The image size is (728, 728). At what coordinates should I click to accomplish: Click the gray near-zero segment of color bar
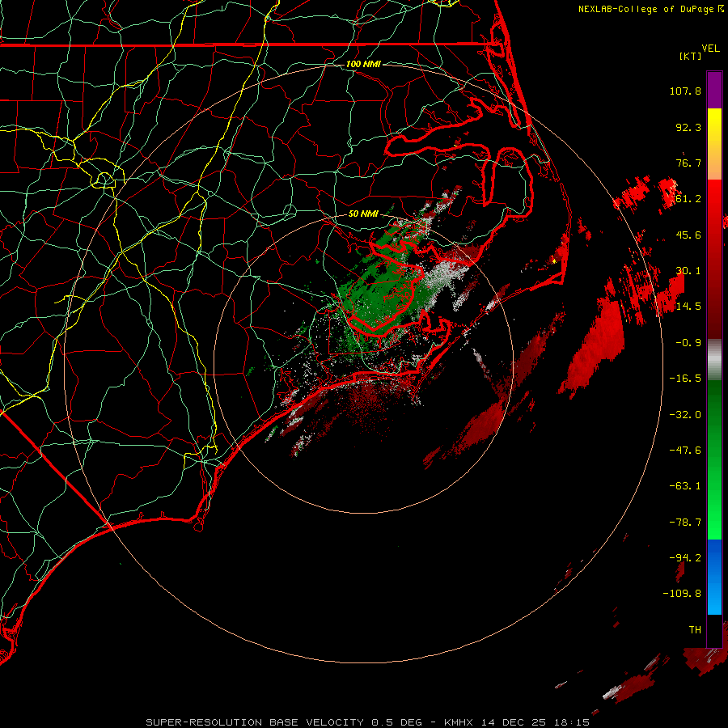(x=714, y=360)
